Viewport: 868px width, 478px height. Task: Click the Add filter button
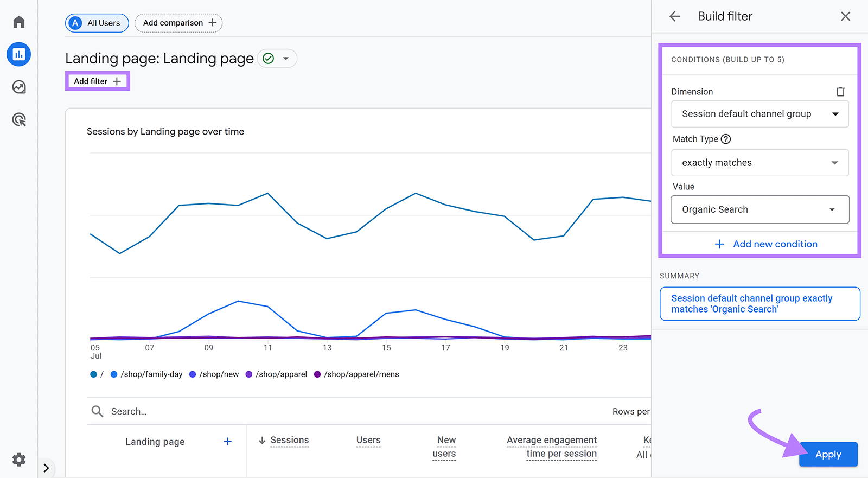point(98,81)
